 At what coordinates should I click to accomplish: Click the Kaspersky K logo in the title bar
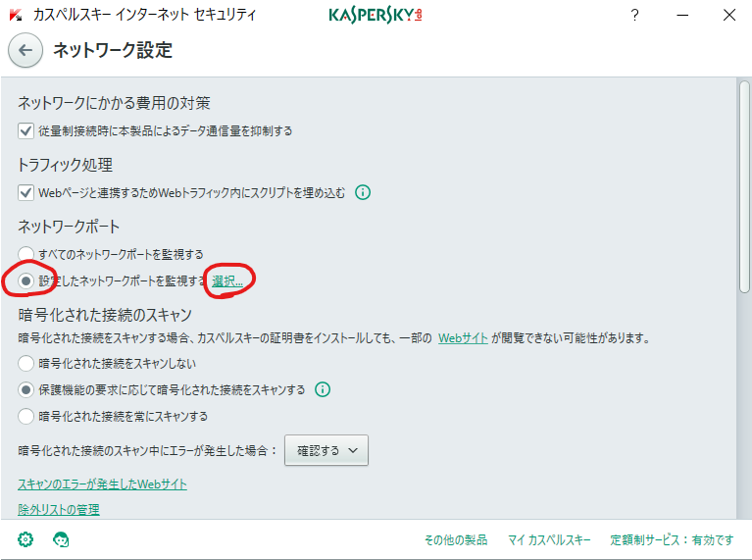[16, 15]
